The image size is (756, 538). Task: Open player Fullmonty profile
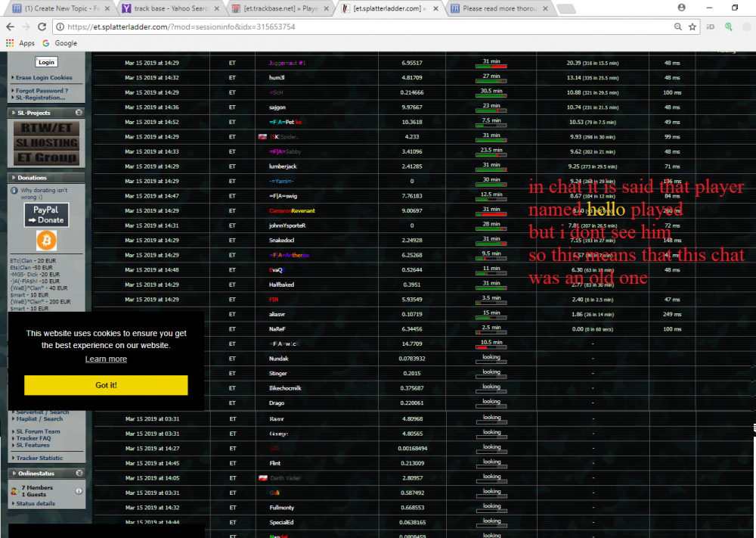(x=282, y=508)
